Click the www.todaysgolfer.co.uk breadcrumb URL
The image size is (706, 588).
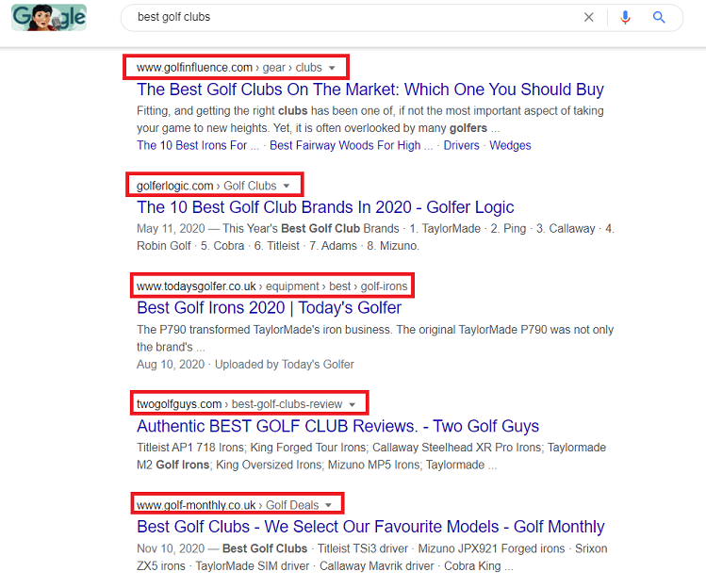point(272,286)
